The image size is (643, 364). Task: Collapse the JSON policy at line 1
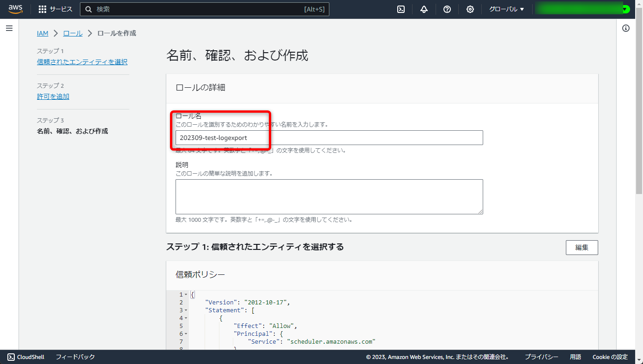186,294
